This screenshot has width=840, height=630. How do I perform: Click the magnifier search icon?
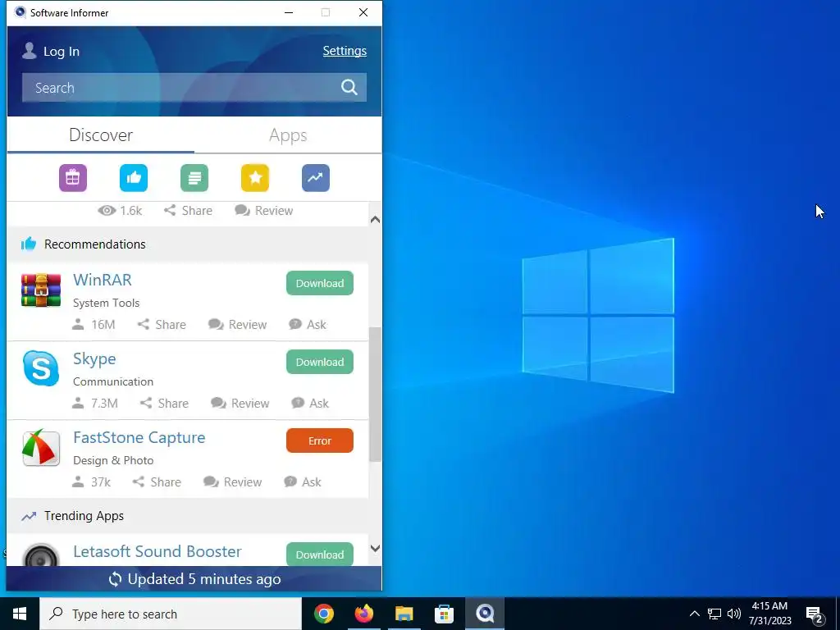click(349, 87)
